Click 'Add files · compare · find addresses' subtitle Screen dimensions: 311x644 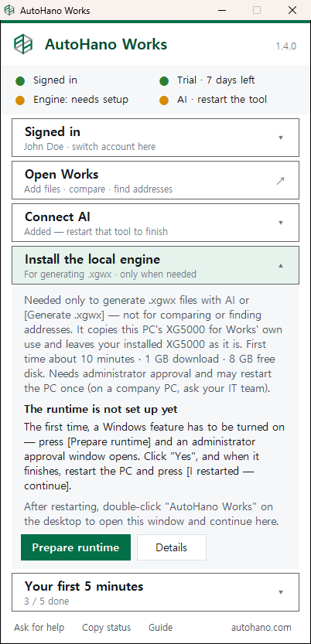[x=98, y=189]
